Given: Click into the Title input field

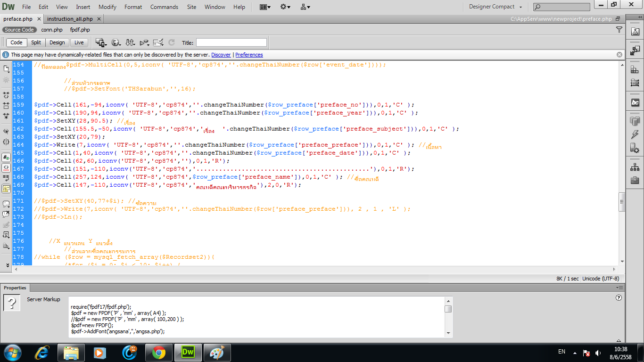Looking at the screenshot, I should [231, 42].
